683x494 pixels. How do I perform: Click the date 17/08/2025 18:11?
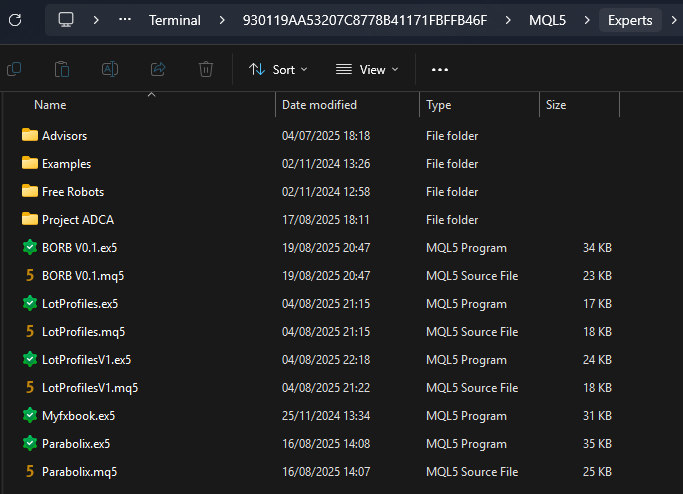(326, 220)
